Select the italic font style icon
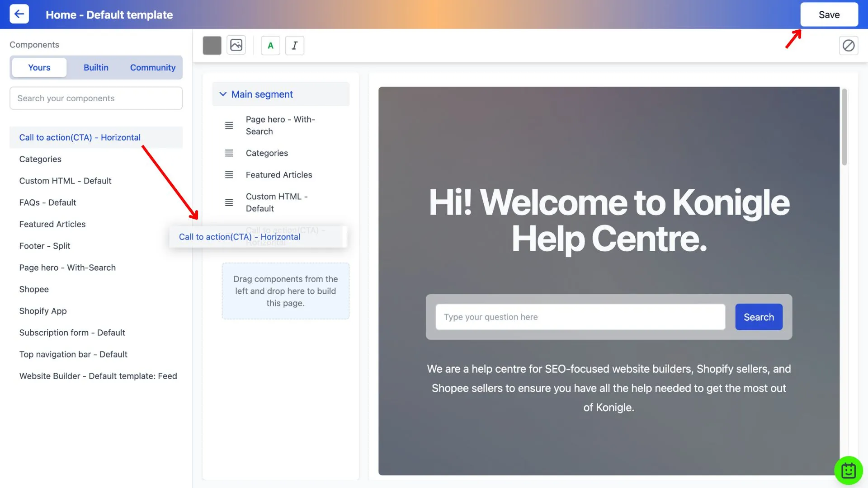 coord(295,45)
